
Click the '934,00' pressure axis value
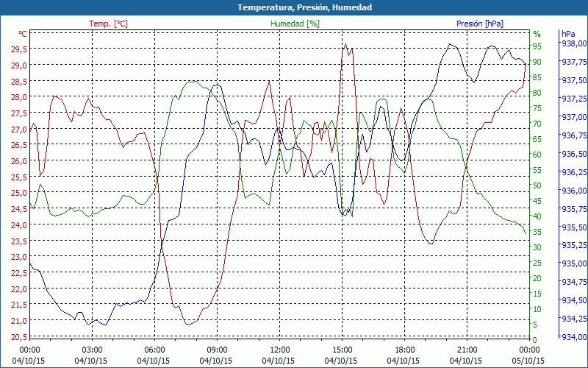(x=573, y=337)
